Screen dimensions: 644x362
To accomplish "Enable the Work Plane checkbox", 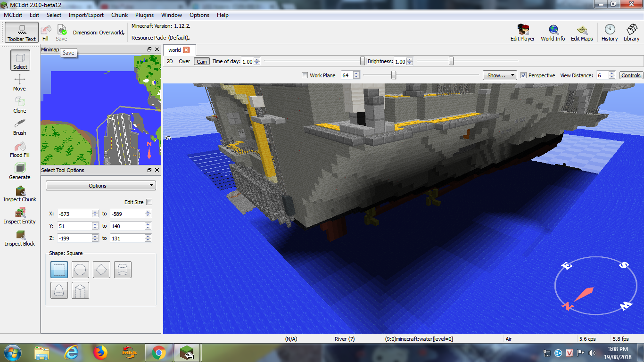I will [x=305, y=75].
